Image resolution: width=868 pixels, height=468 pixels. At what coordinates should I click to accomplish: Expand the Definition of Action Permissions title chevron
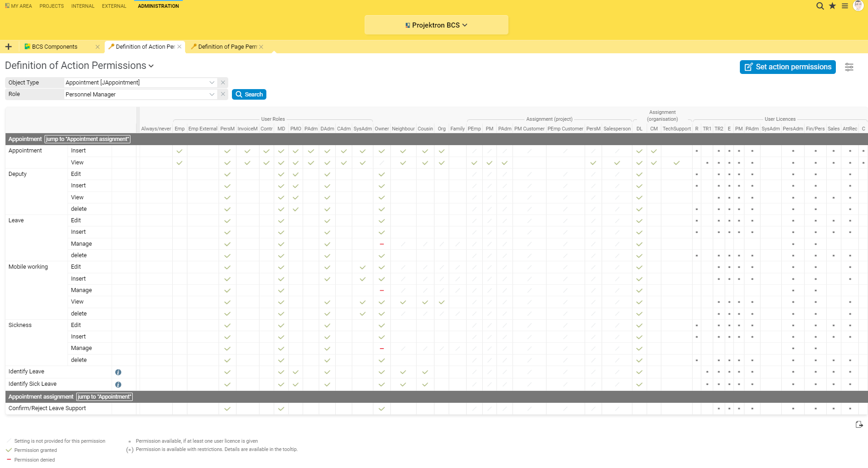tap(151, 66)
